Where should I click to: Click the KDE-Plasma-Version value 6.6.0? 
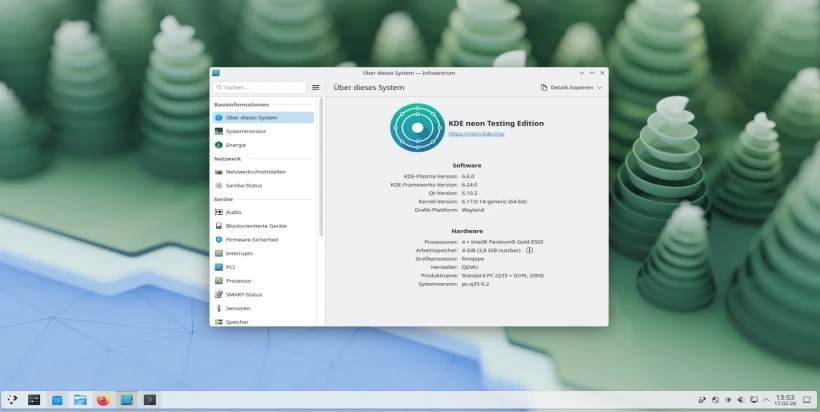coord(468,177)
